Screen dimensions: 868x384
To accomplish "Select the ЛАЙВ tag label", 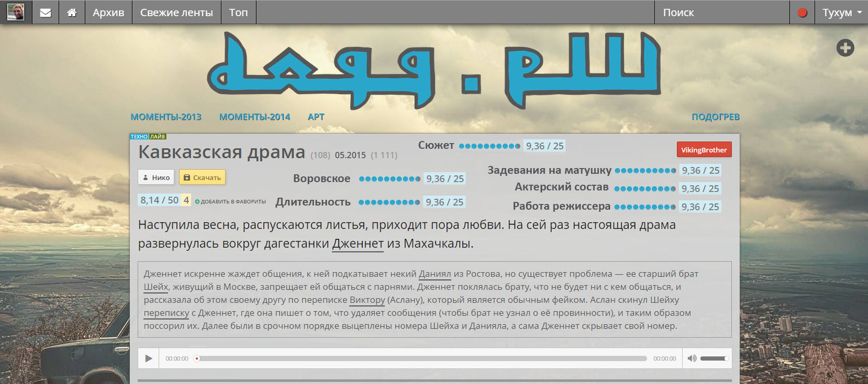I will click(x=158, y=137).
